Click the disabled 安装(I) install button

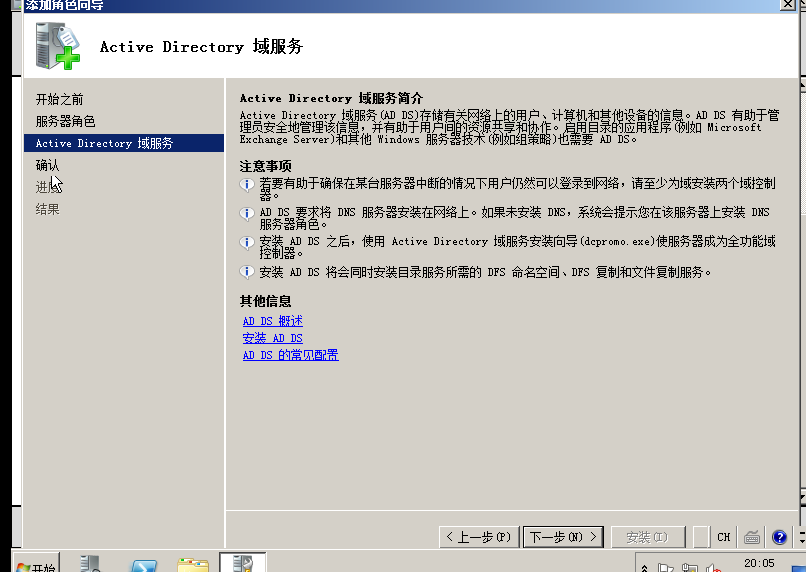pyautogui.click(x=648, y=537)
